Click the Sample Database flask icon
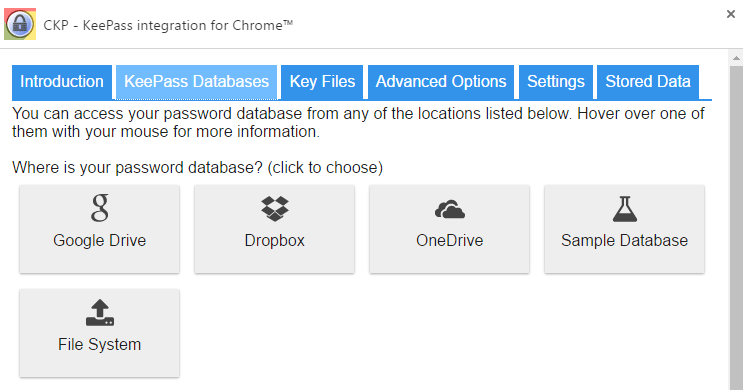Viewport: 743px width, 390px height. (x=625, y=209)
